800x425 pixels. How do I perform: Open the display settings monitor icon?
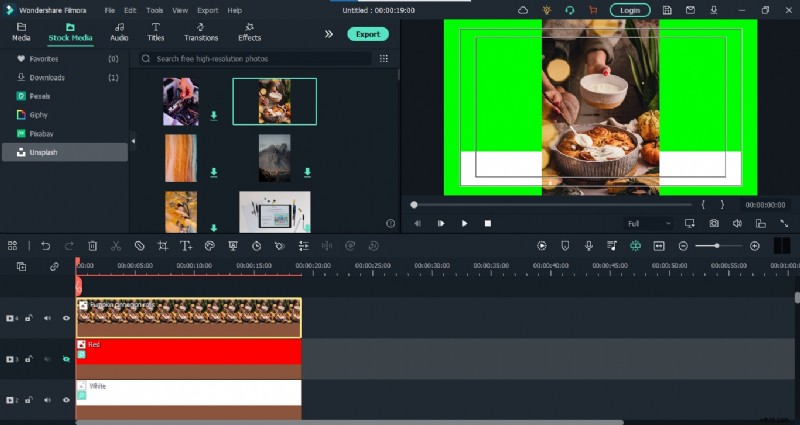pyautogui.click(x=690, y=223)
